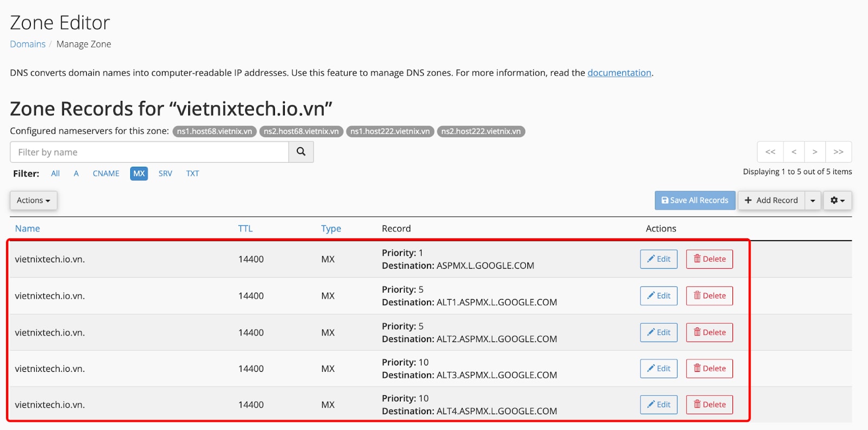Viewport: 868px width, 430px height.
Task: Edit the ASPMX.L.GOOGLE.COM priority 1 record
Action: (658, 259)
